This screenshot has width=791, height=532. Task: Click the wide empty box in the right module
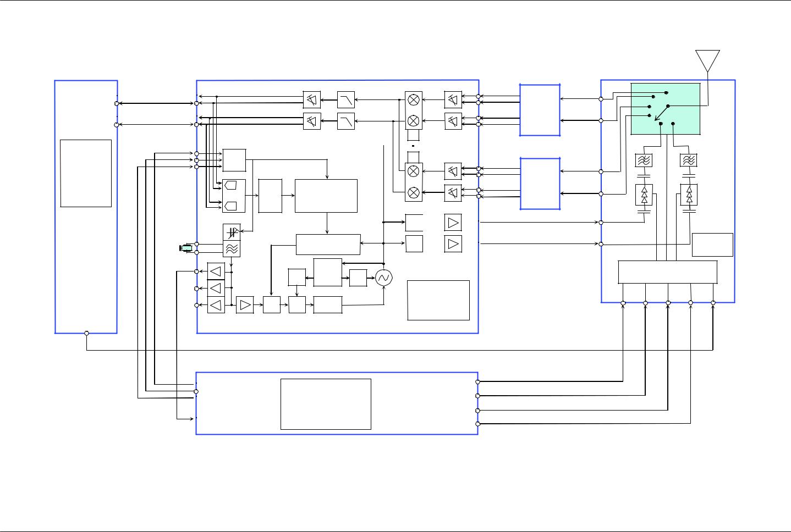click(668, 272)
